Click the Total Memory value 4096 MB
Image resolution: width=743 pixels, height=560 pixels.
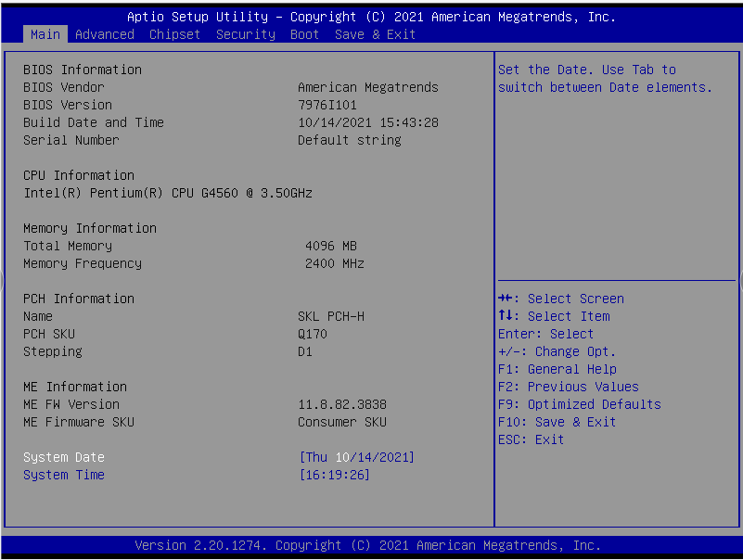330,246
